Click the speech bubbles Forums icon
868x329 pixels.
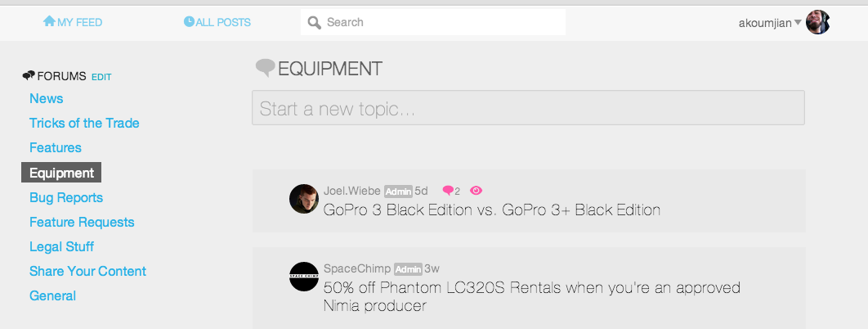[x=29, y=75]
